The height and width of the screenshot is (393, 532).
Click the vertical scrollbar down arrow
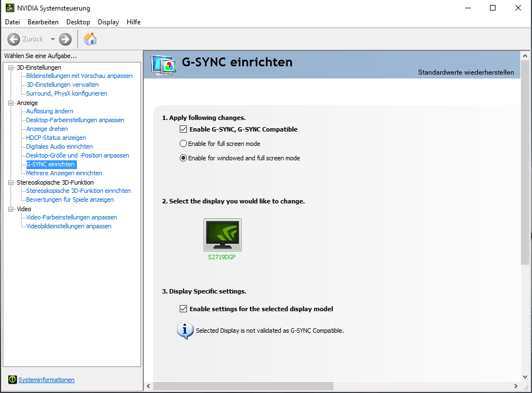(525, 377)
